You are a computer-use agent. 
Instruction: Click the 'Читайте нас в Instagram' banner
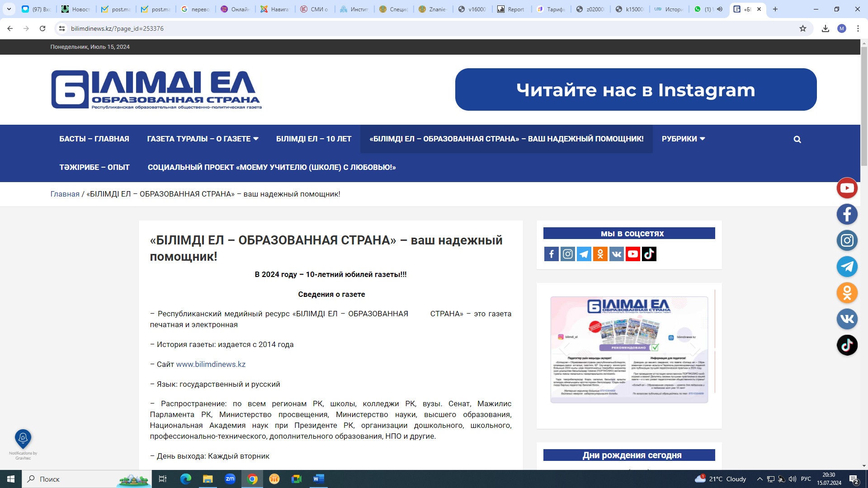636,89
